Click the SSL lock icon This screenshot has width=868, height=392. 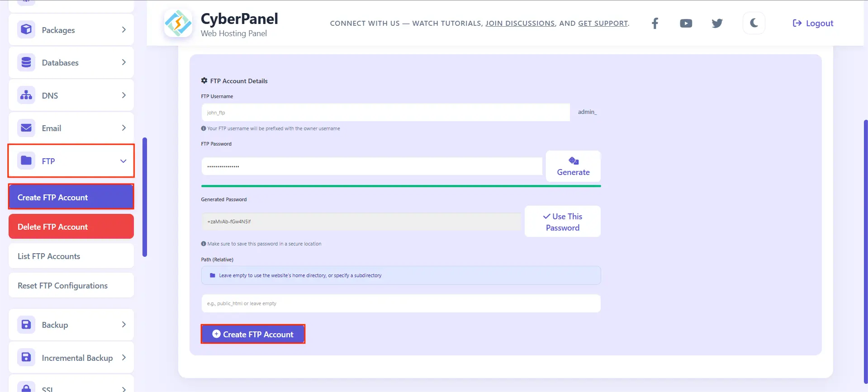tap(26, 387)
